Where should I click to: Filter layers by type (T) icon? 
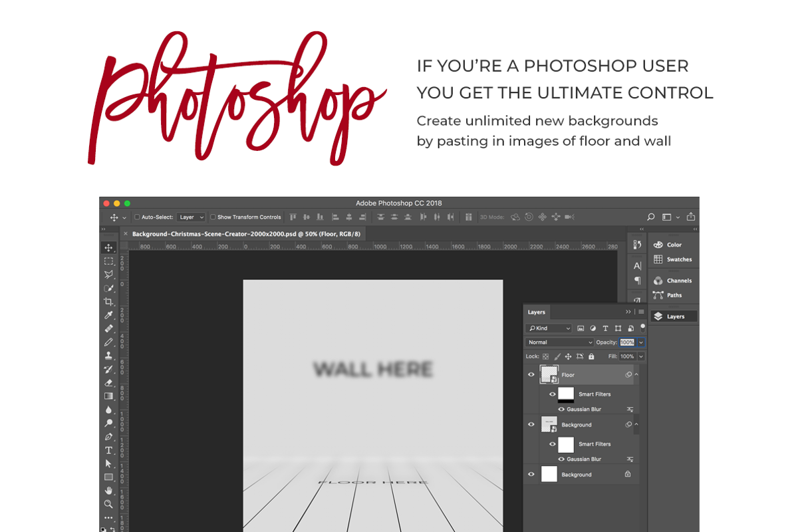pyautogui.click(x=605, y=329)
